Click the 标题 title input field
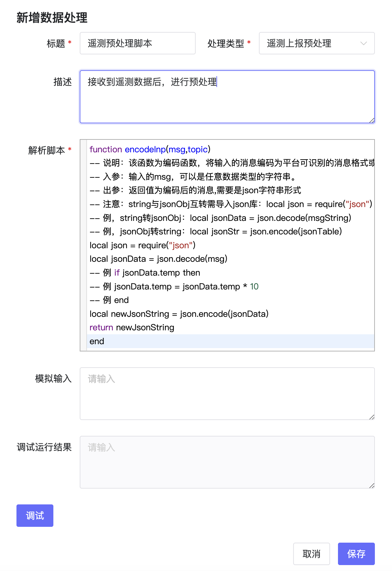The height and width of the screenshot is (571, 392). [137, 43]
